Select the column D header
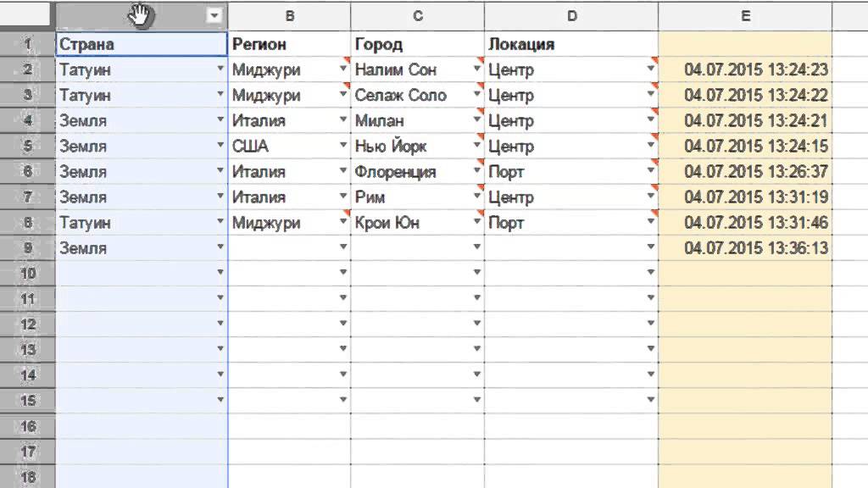The height and width of the screenshot is (488, 868). click(571, 16)
